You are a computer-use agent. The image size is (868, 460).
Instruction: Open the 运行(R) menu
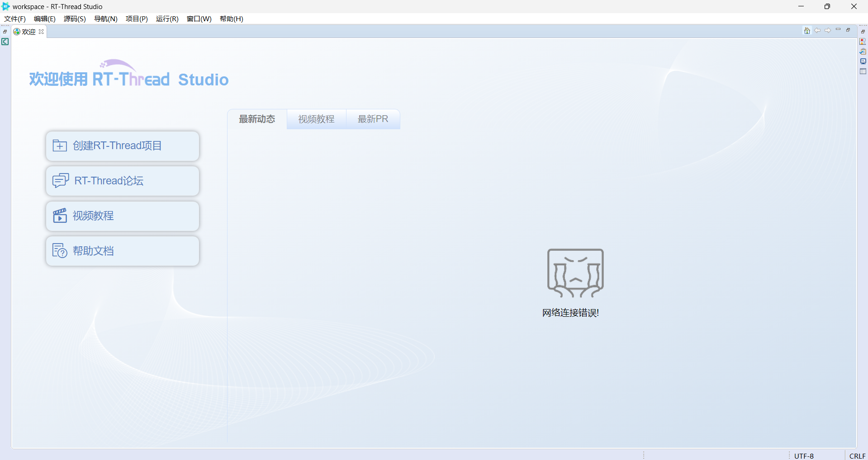[x=167, y=19]
